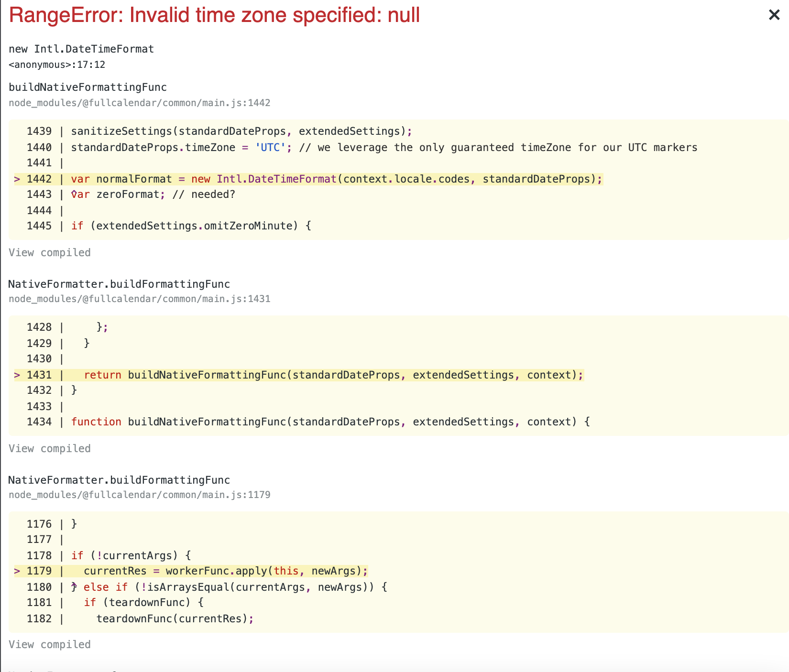Click the omitZeroMinute condition line 1445

coord(191,226)
